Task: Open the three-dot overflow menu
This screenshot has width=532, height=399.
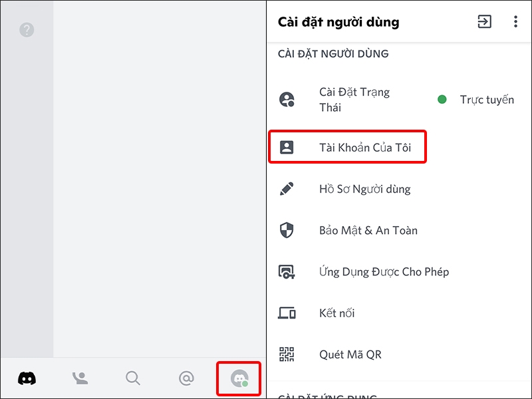Action: [515, 21]
